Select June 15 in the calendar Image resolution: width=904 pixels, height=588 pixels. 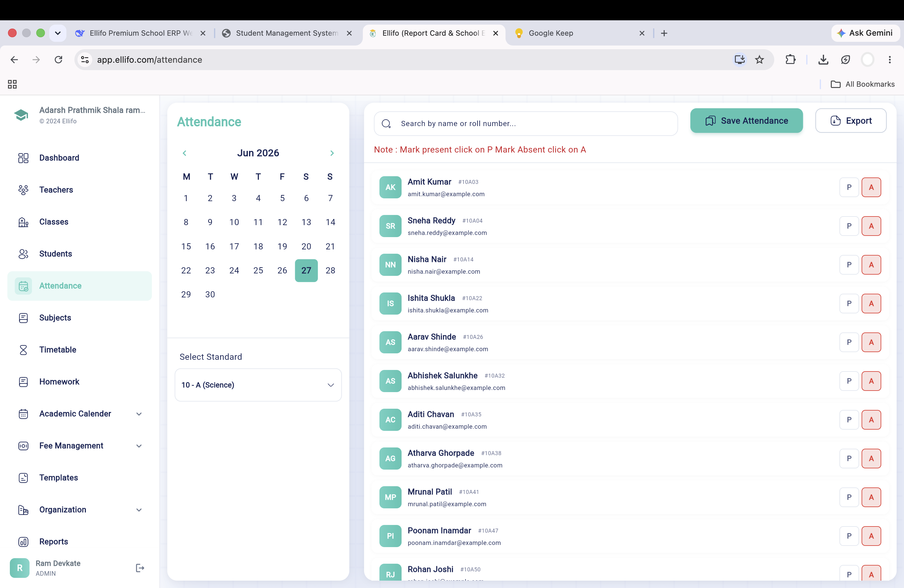(186, 247)
